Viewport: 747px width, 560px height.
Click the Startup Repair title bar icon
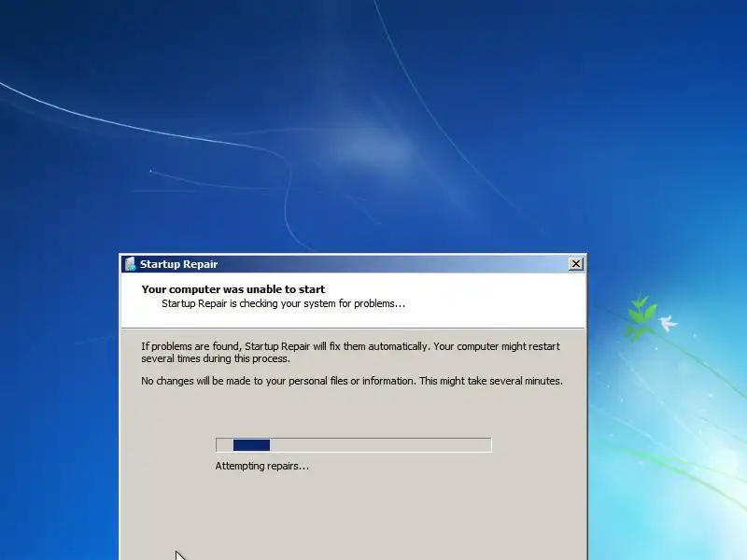[130, 264]
